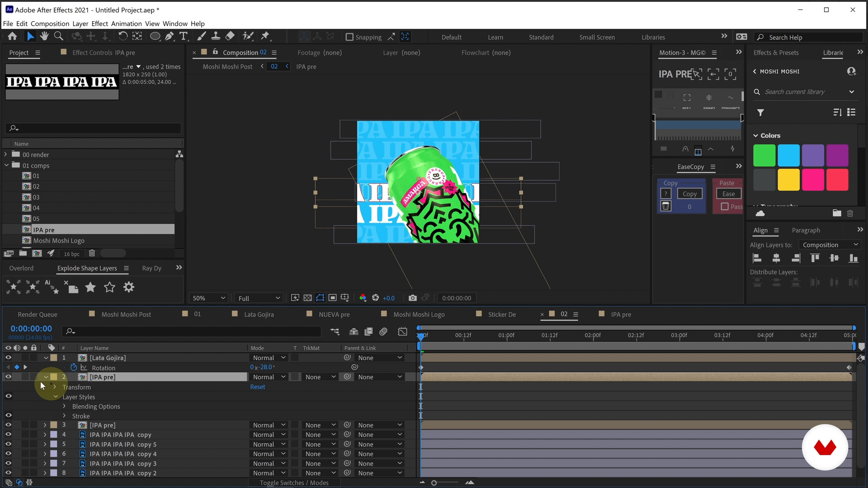Open Align Layers to Composition dropdown

click(830, 245)
